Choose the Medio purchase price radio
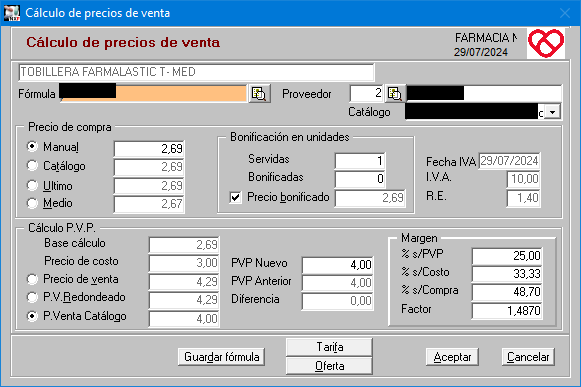Viewport: 581px width, 387px height. pyautogui.click(x=32, y=203)
